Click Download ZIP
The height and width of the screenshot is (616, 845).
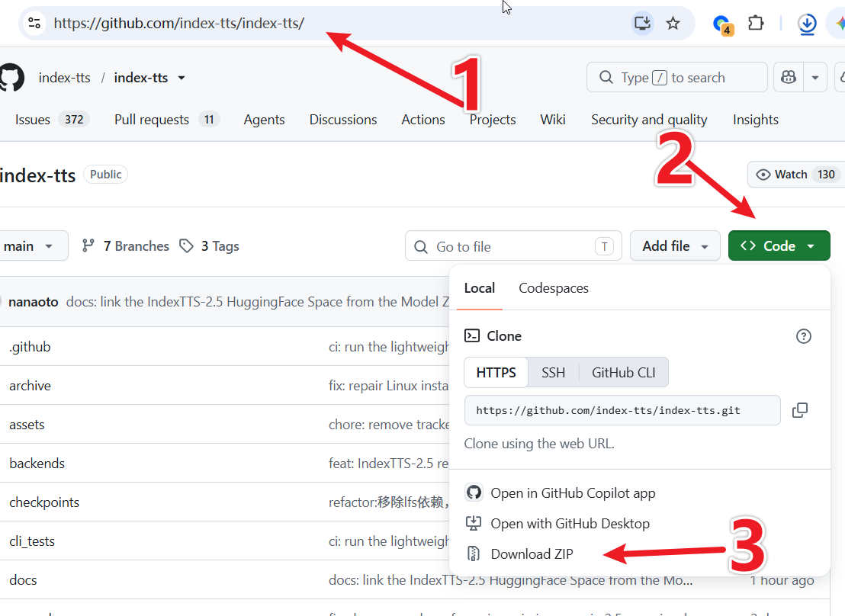(x=519, y=554)
